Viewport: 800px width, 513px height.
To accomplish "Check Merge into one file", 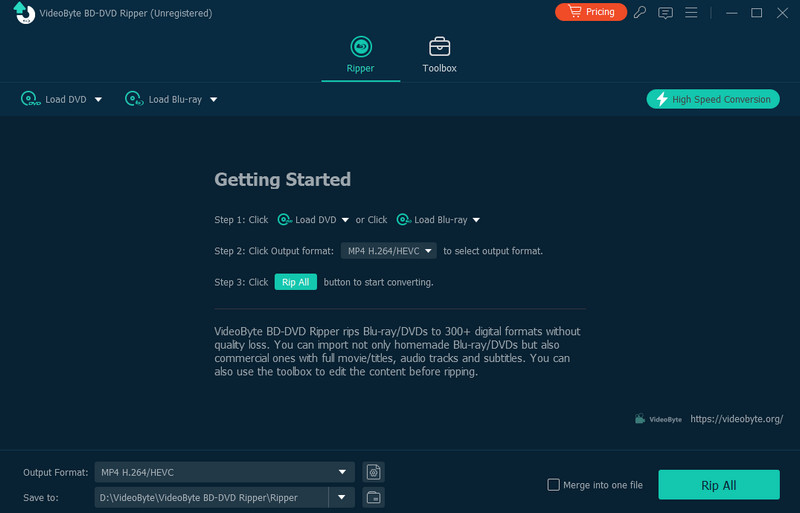I will 554,485.
